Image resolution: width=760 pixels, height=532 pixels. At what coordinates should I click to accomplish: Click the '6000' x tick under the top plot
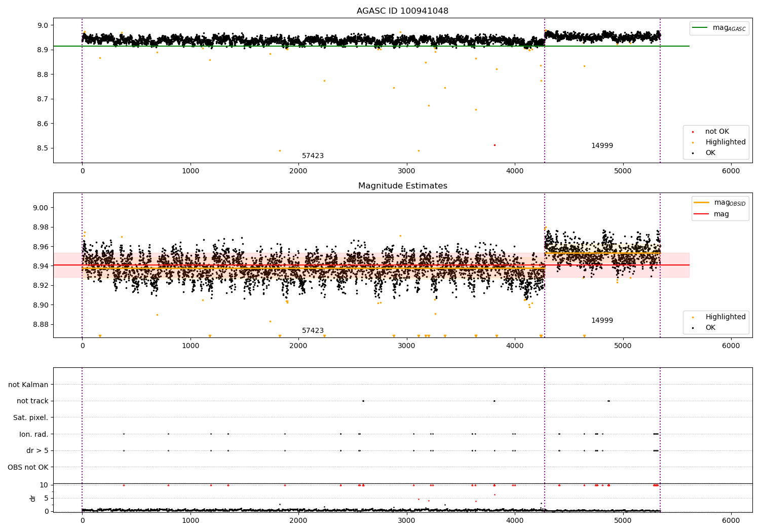[731, 171]
